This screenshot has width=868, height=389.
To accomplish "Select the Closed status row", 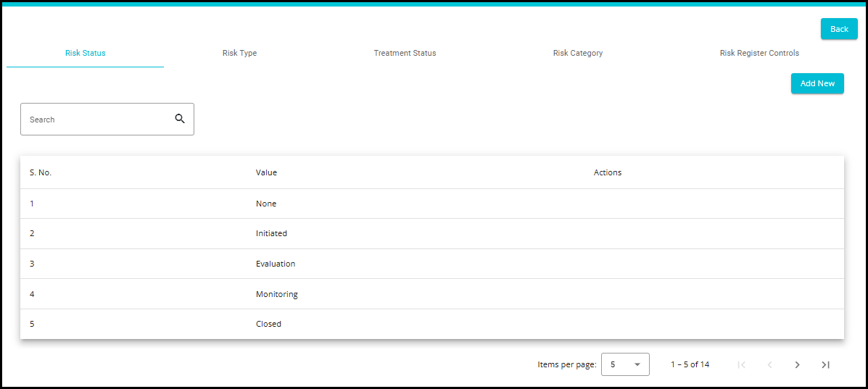I will point(268,324).
